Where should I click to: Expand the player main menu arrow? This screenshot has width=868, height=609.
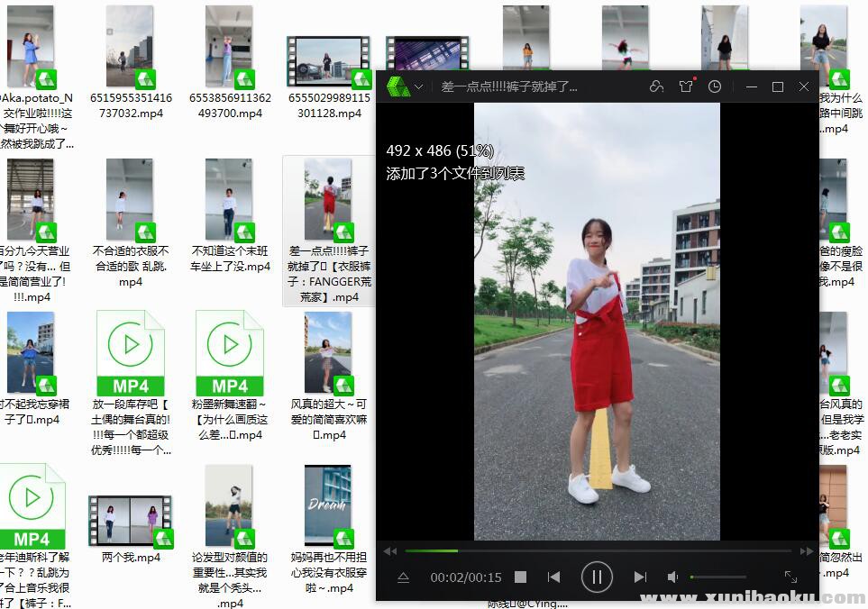click(x=419, y=87)
